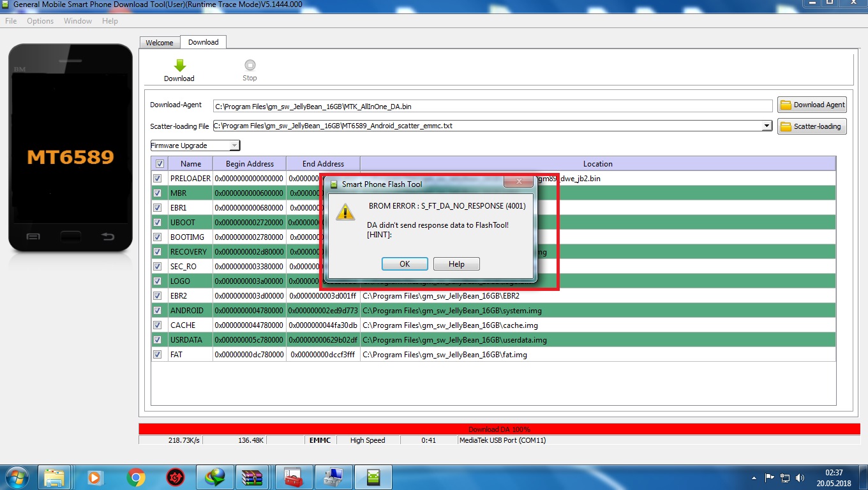Expand the Scatter-loading File path dropdown
This screenshot has width=868, height=490.
767,126
